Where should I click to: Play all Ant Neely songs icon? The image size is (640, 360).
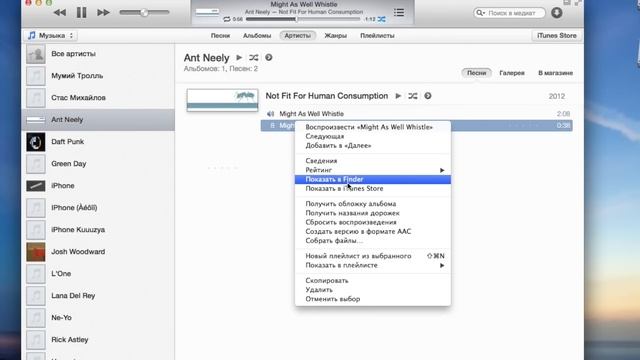tap(239, 58)
